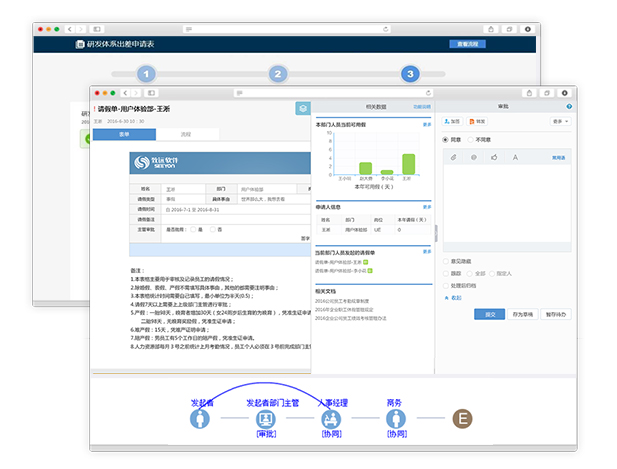This screenshot has height=469, width=617.
Task: Open the 更多 dropdown in the approval panel
Action: 557,121
